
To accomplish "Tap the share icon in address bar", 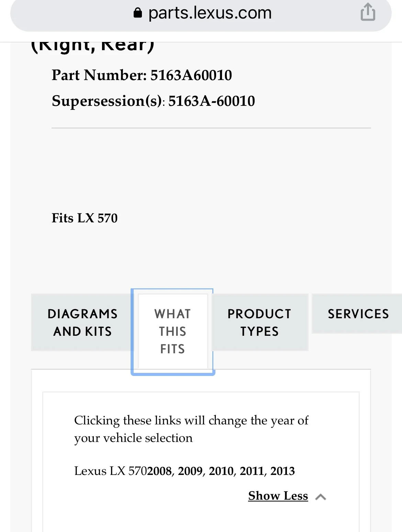I will [368, 12].
